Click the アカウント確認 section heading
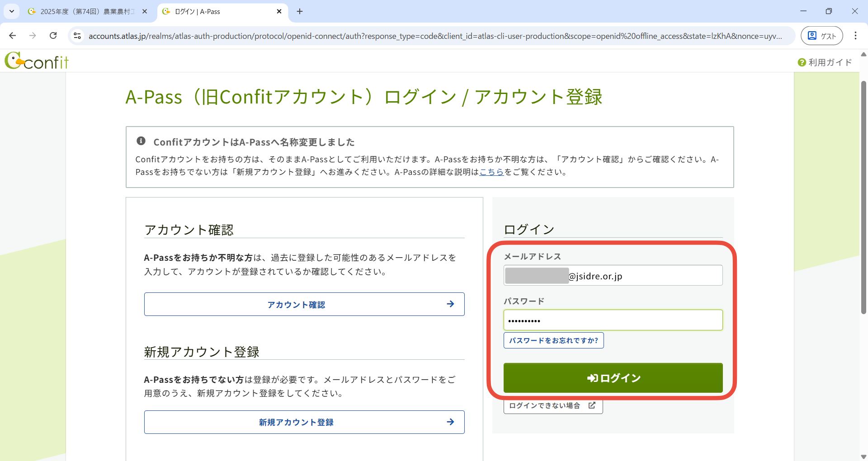This screenshot has height=461, width=868. (189, 230)
